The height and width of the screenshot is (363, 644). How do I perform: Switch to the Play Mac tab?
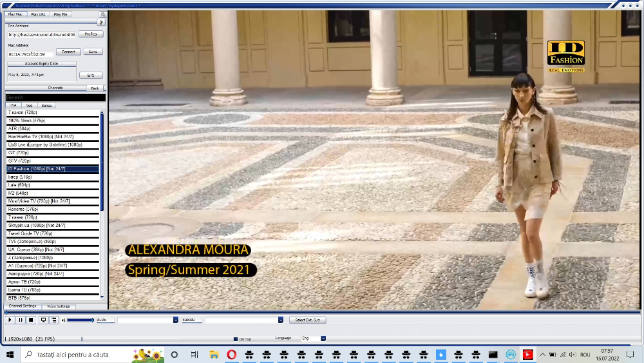(15, 14)
